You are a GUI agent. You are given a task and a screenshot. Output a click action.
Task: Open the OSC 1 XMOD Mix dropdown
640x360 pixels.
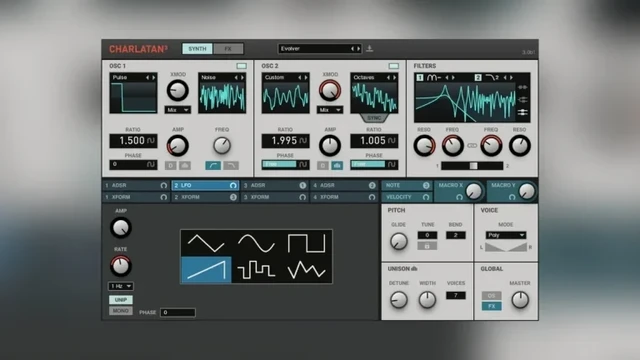[178, 110]
